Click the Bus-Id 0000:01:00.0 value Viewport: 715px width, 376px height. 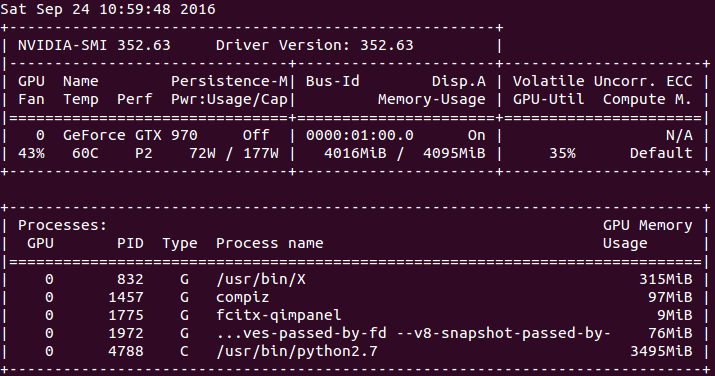(360, 135)
